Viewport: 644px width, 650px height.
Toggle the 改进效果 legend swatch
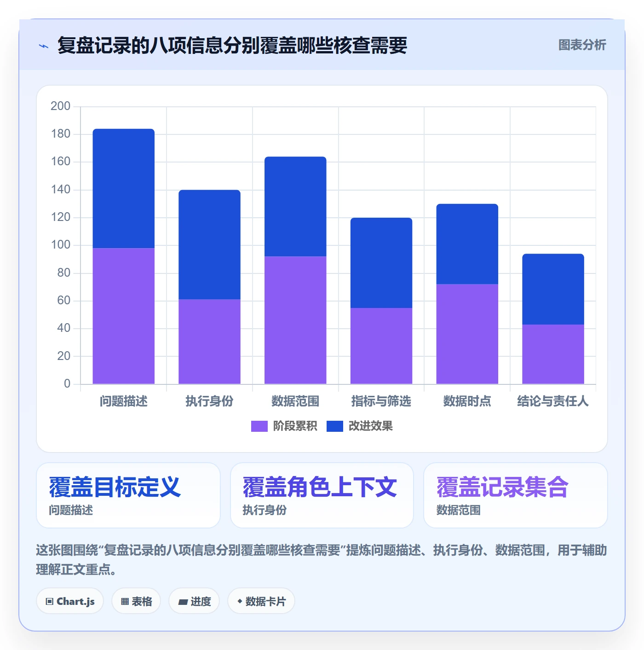tap(334, 426)
